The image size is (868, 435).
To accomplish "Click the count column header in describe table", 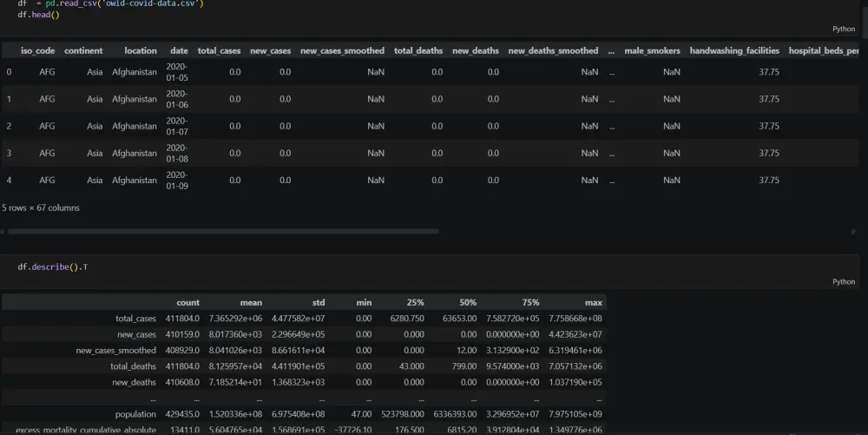I will coord(187,303).
